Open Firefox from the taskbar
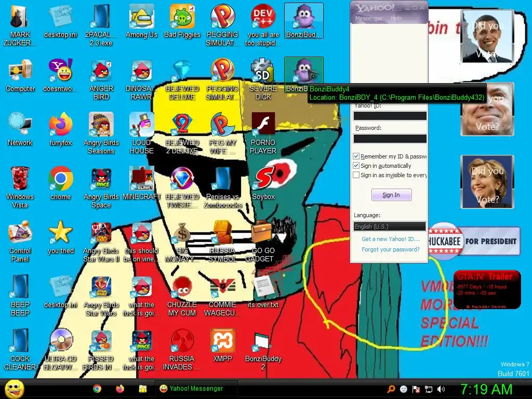 (120, 389)
